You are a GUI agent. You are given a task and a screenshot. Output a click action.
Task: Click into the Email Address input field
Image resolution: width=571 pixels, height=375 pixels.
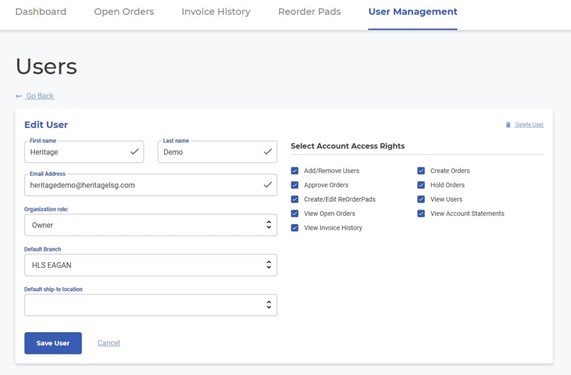[150, 185]
